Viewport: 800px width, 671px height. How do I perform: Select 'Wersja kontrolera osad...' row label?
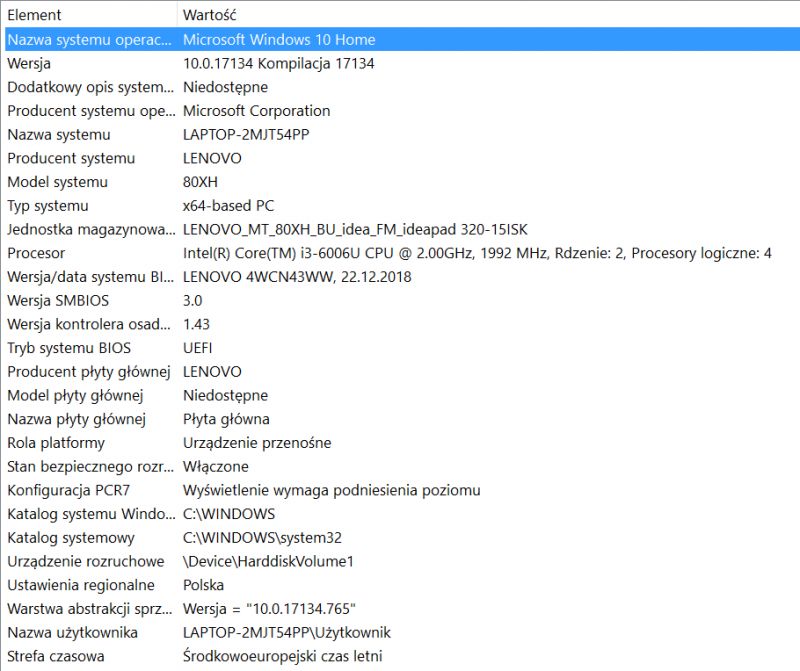point(89,325)
